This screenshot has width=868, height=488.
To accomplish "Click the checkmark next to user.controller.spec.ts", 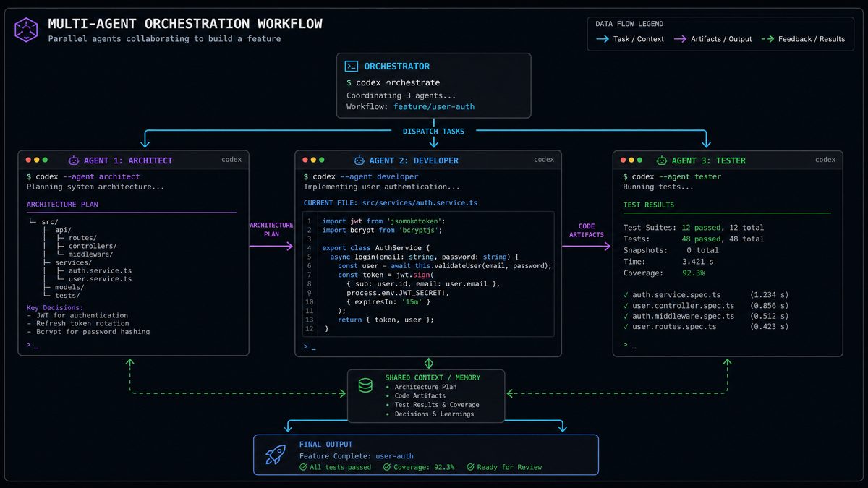I will pyautogui.click(x=626, y=306).
